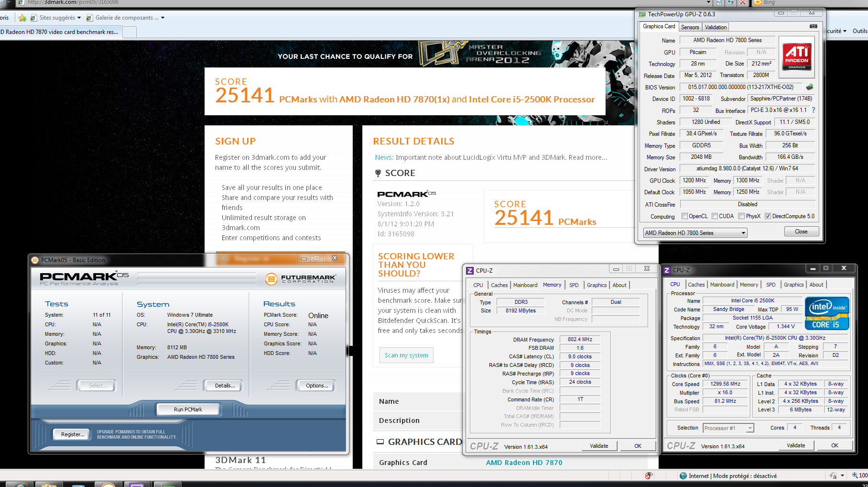This screenshot has width=868, height=487.
Task: Click the Sites suggérés bookmark icon
Action: coord(33,18)
